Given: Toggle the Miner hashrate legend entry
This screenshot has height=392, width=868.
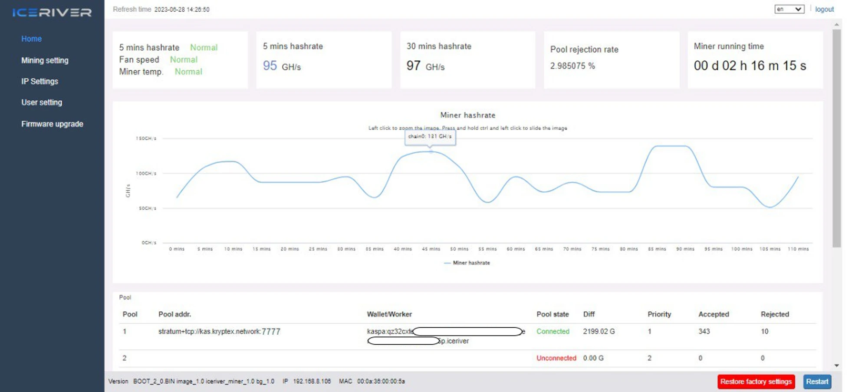Looking at the screenshot, I should point(467,263).
